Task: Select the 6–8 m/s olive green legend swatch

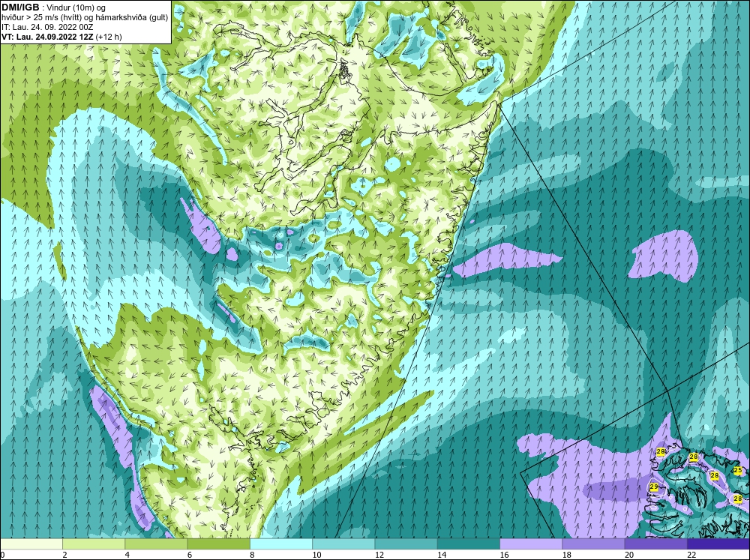Action: pos(218,544)
